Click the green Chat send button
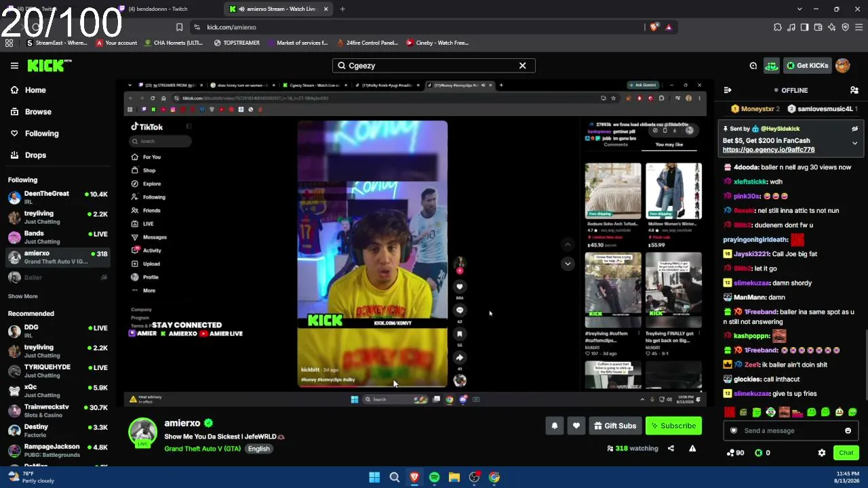868x488 pixels. click(x=846, y=453)
